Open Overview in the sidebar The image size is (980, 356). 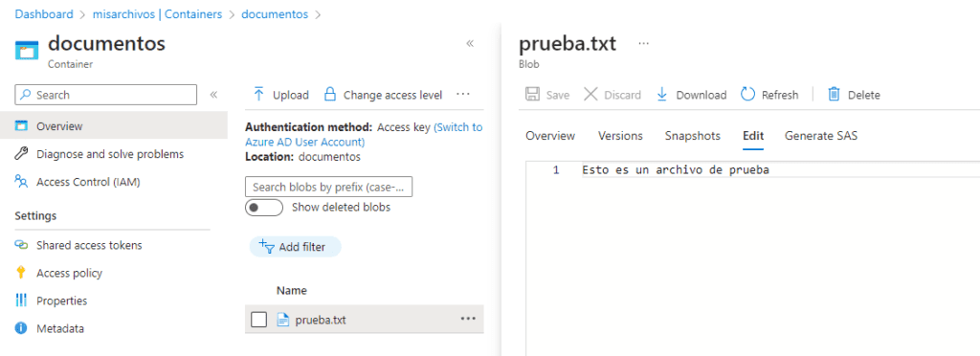point(114,126)
